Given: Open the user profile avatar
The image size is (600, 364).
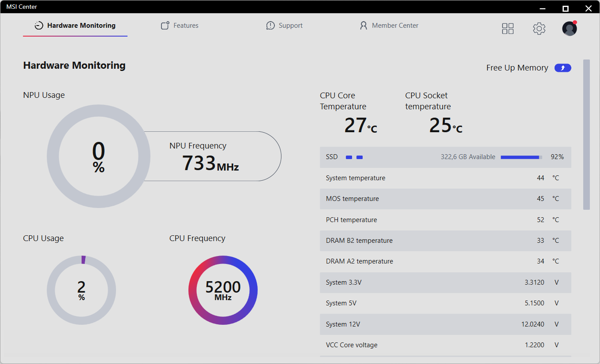Looking at the screenshot, I should click(x=570, y=28).
